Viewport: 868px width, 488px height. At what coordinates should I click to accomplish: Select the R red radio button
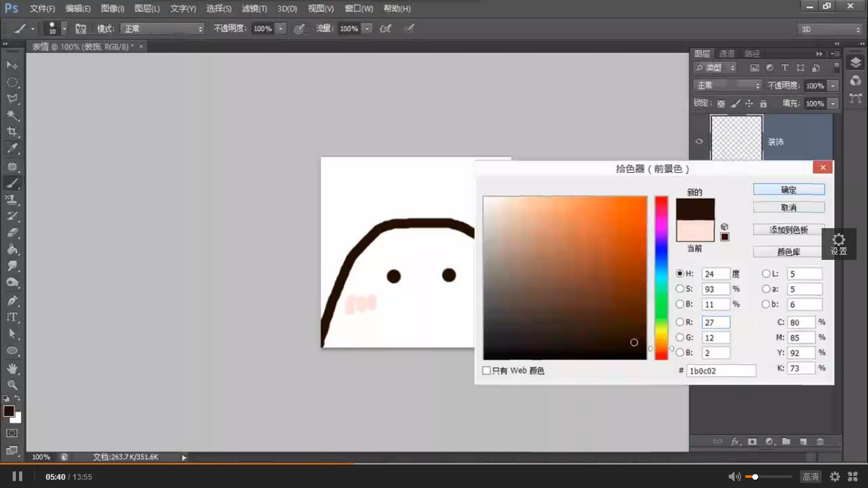tap(680, 322)
